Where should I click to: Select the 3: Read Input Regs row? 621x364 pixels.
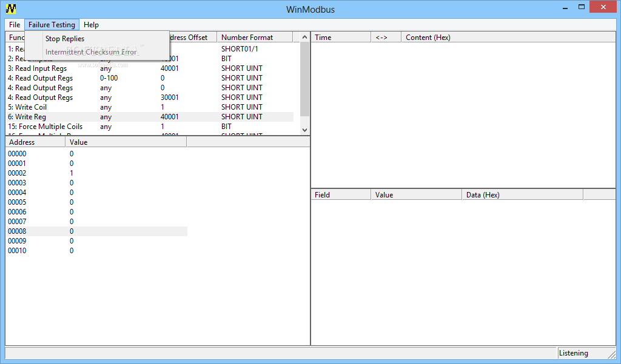pos(150,68)
